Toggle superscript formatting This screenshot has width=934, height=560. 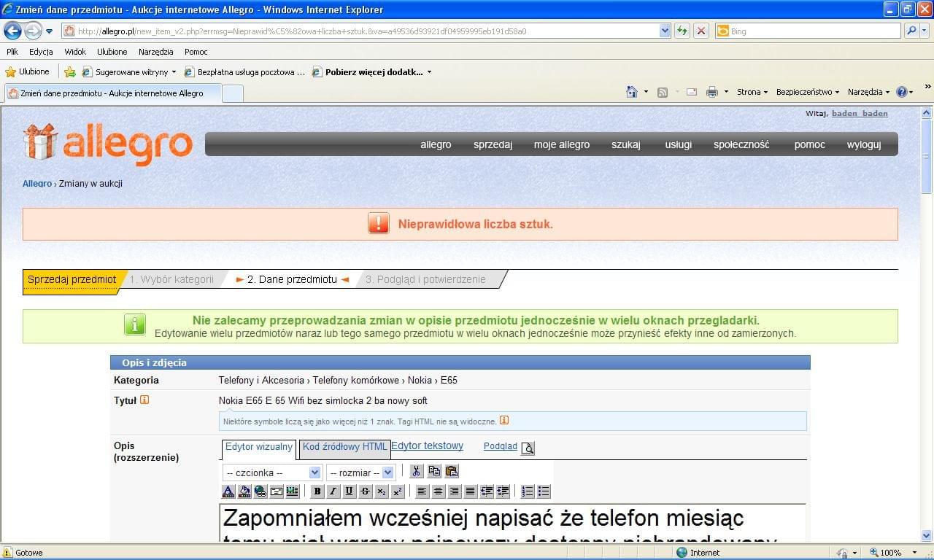pos(398,491)
